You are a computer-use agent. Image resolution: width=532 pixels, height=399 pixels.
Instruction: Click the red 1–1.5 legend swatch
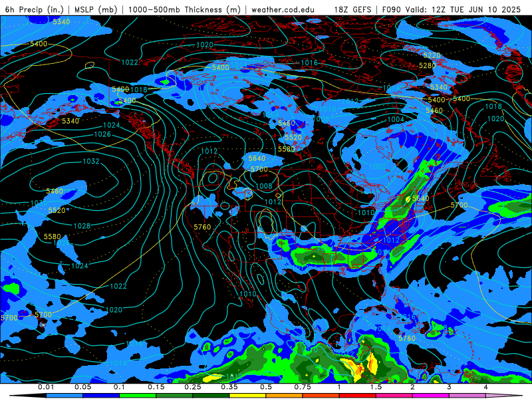click(358, 396)
